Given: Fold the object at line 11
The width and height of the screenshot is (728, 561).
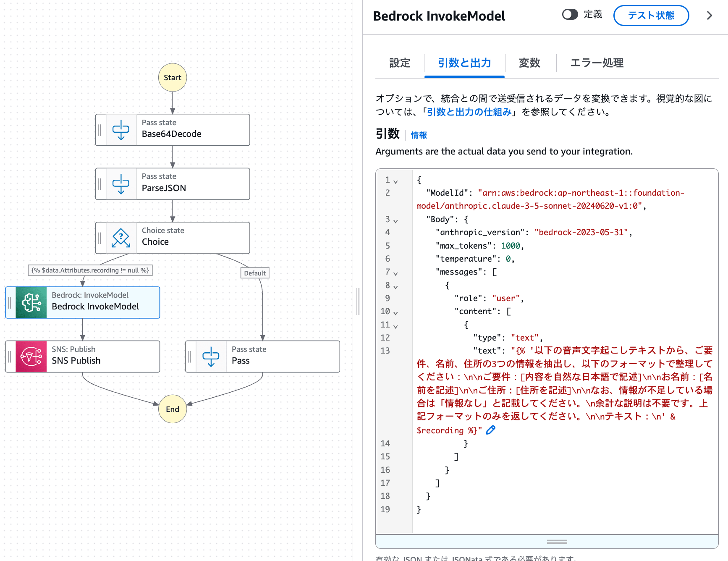Looking at the screenshot, I should pos(395,326).
